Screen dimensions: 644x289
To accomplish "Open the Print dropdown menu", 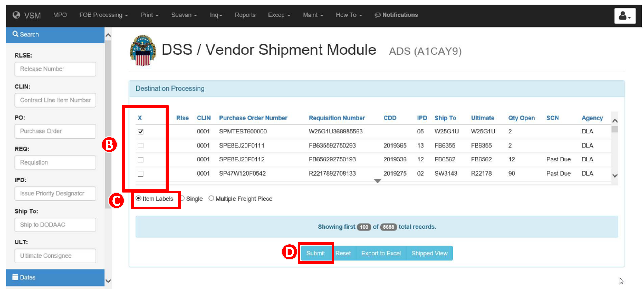I will pos(149,15).
